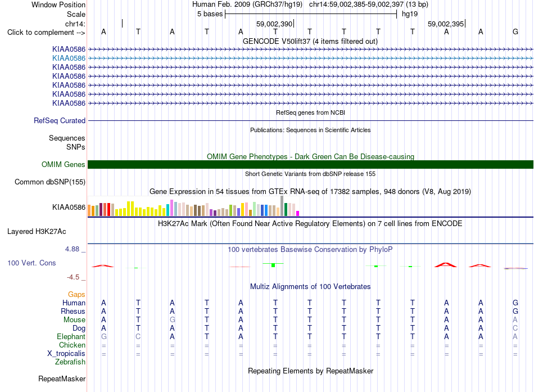Click the Scale track label
The image size is (534, 392).
[x=76, y=14]
